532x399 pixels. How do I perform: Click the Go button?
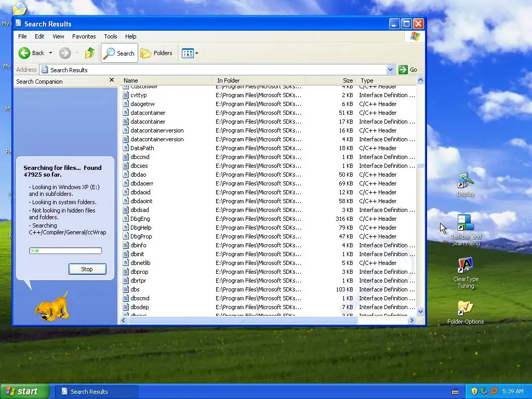tap(408, 70)
